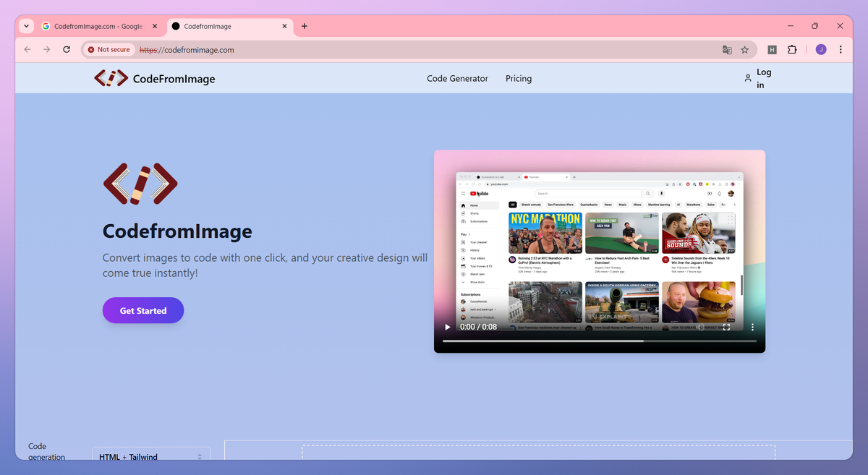This screenshot has width=868, height=475.
Task: Click the image upload drop area
Action: pos(539,452)
